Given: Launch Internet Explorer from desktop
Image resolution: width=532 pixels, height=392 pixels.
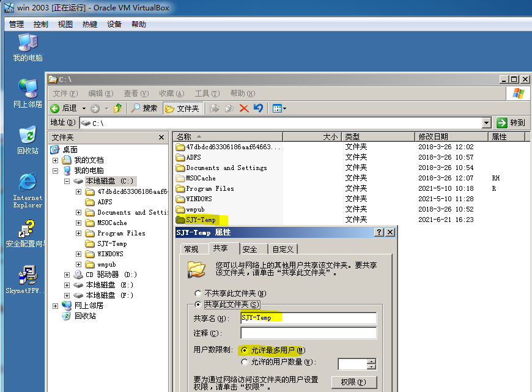Looking at the screenshot, I should [28, 190].
